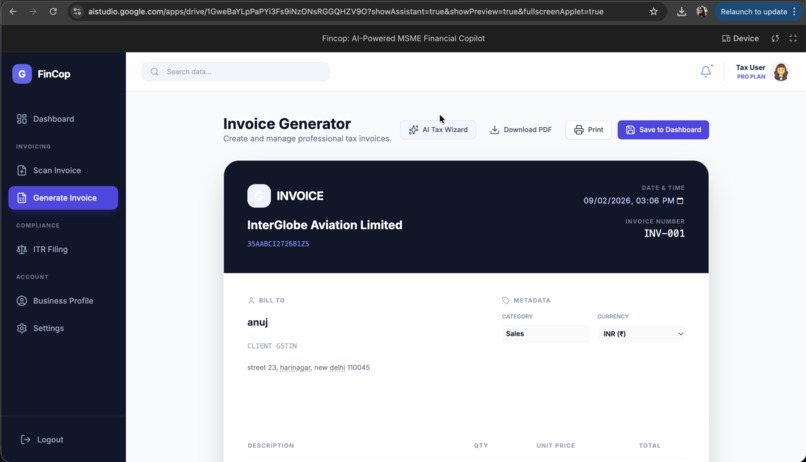The width and height of the screenshot is (806, 462).
Task: Click Download PDF
Action: (521, 130)
